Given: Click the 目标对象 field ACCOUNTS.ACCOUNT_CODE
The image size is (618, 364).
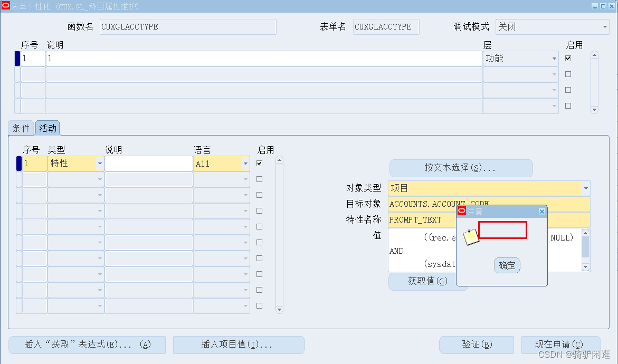Looking at the screenshot, I should (489, 204).
